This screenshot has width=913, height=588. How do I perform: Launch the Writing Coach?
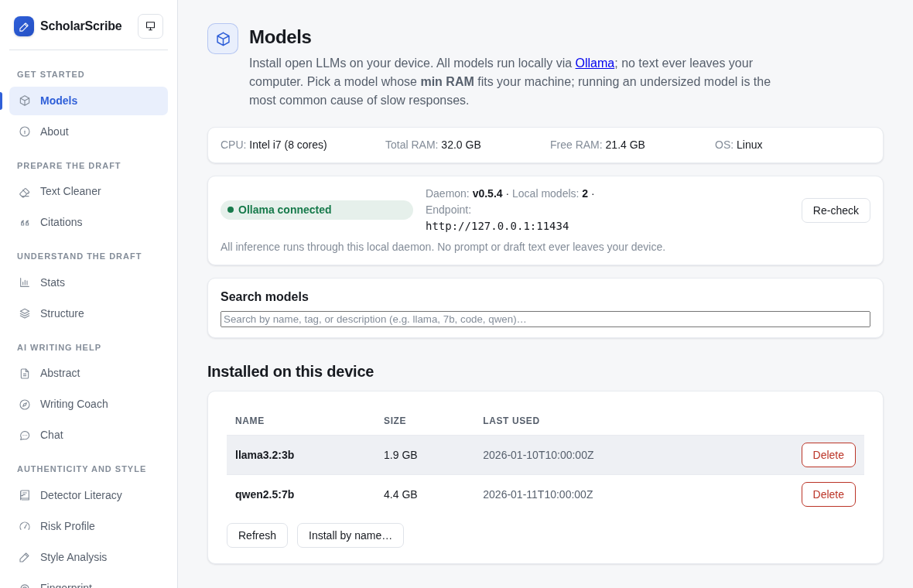coord(88,404)
